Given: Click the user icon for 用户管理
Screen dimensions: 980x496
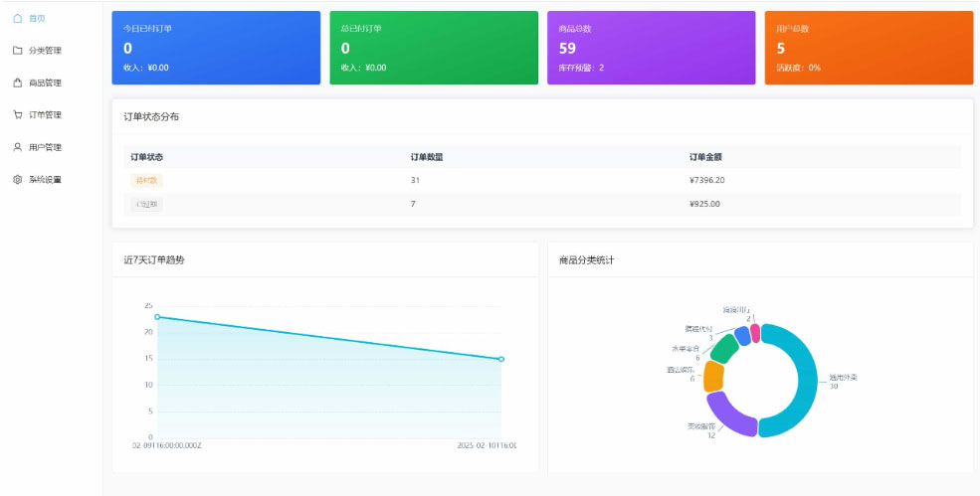Looking at the screenshot, I should point(17,147).
